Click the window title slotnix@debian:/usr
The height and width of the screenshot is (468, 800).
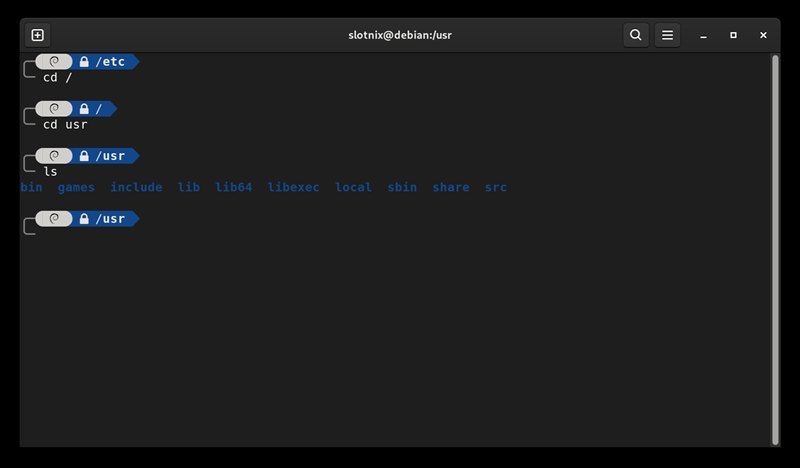400,35
